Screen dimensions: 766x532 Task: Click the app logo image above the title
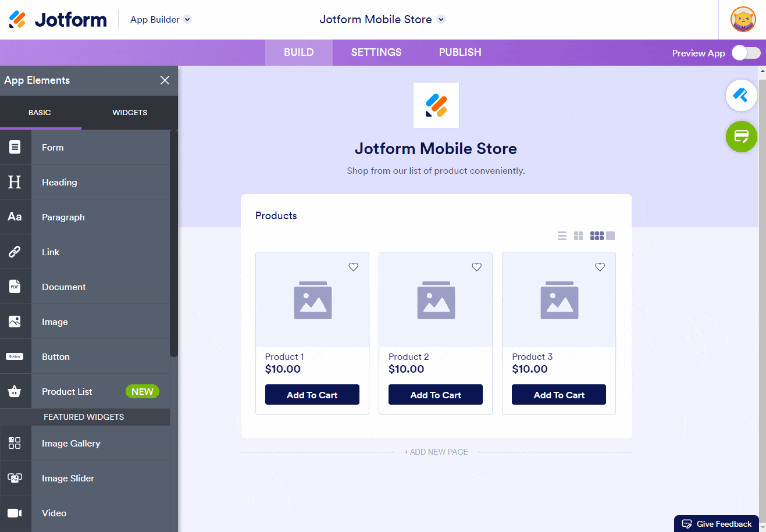coord(436,105)
